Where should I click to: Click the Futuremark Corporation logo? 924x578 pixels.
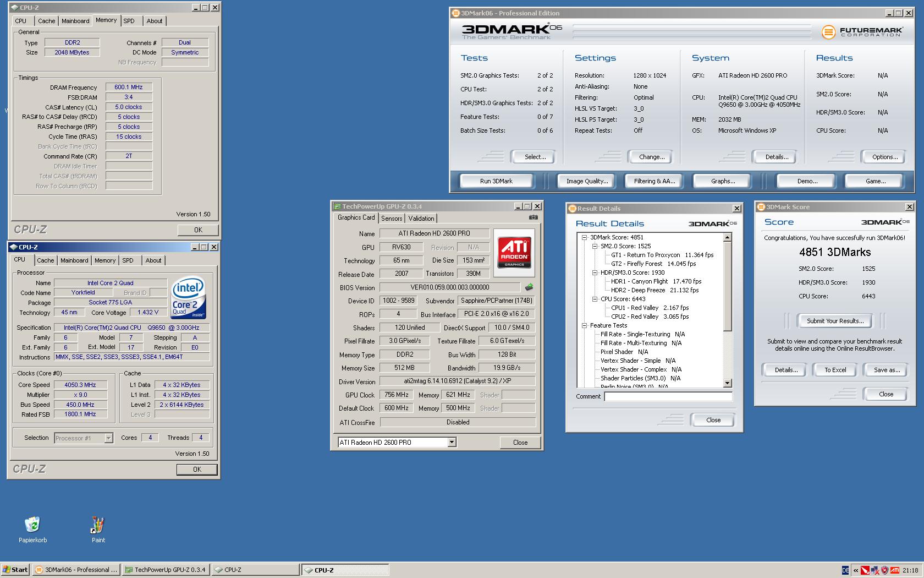(x=862, y=32)
